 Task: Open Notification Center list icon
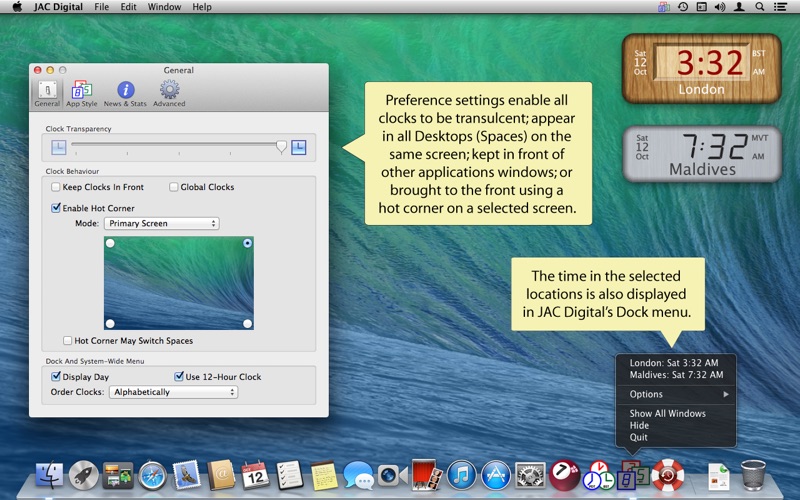(780, 7)
